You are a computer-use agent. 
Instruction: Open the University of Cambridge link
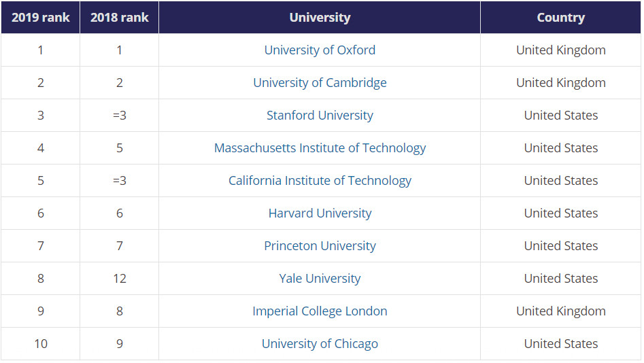(320, 83)
